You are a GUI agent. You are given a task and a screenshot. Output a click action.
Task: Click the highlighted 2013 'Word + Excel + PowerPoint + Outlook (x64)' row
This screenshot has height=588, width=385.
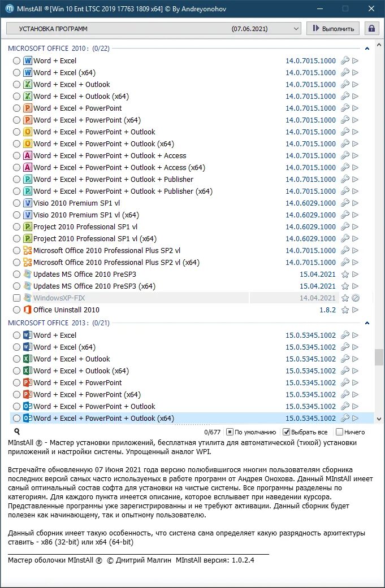point(192,418)
